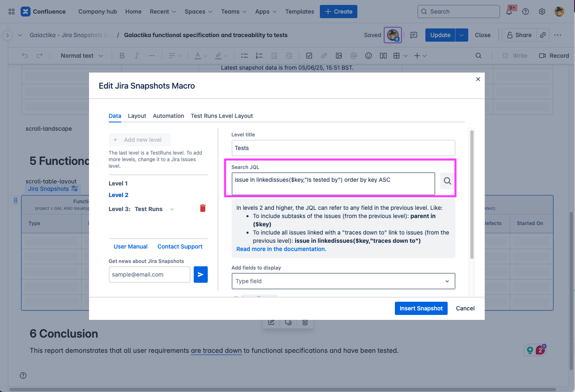Open the User Manual link
This screenshot has height=392, width=575.
coord(130,246)
